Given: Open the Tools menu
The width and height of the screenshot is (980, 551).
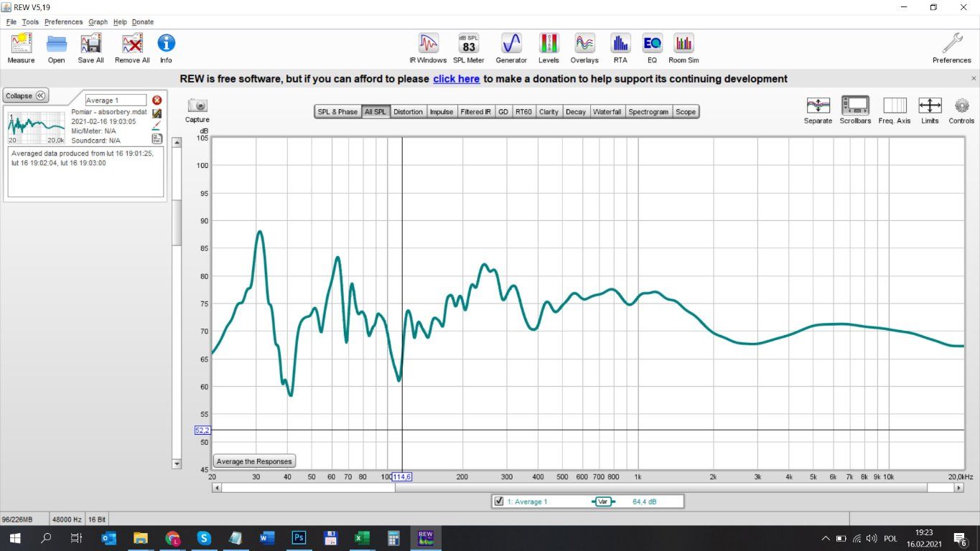Looking at the screenshot, I should coord(30,22).
